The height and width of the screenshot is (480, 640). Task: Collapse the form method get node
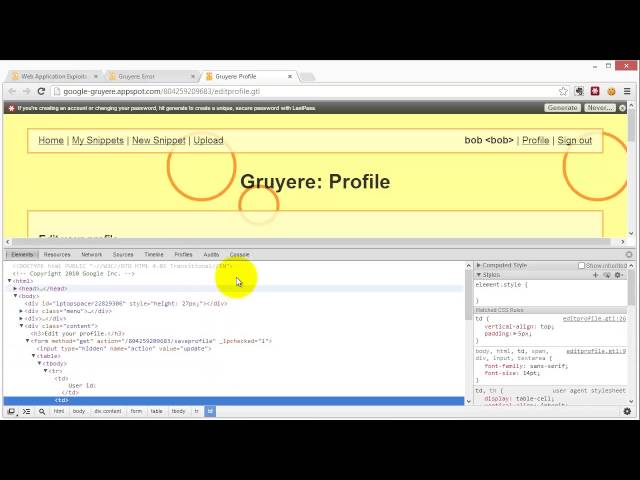tap(27, 341)
